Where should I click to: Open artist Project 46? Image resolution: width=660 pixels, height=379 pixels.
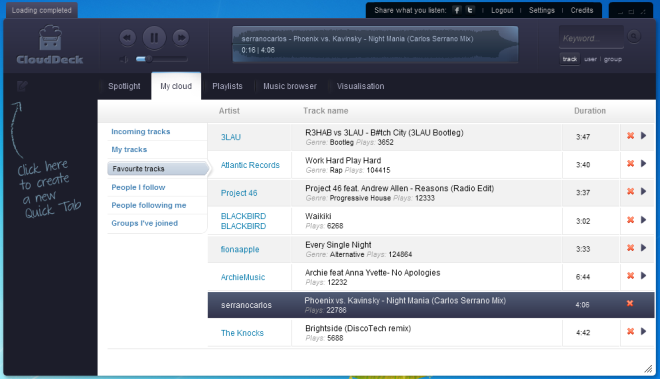pyautogui.click(x=239, y=193)
